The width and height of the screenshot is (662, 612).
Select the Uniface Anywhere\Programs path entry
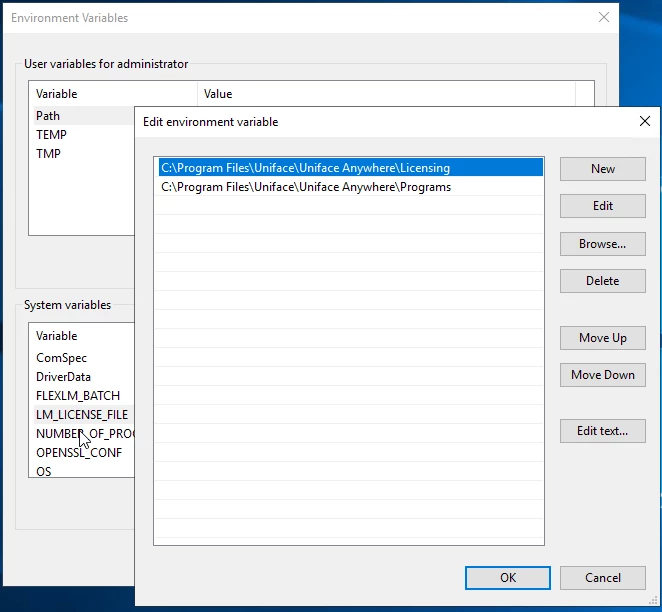[x=349, y=187]
